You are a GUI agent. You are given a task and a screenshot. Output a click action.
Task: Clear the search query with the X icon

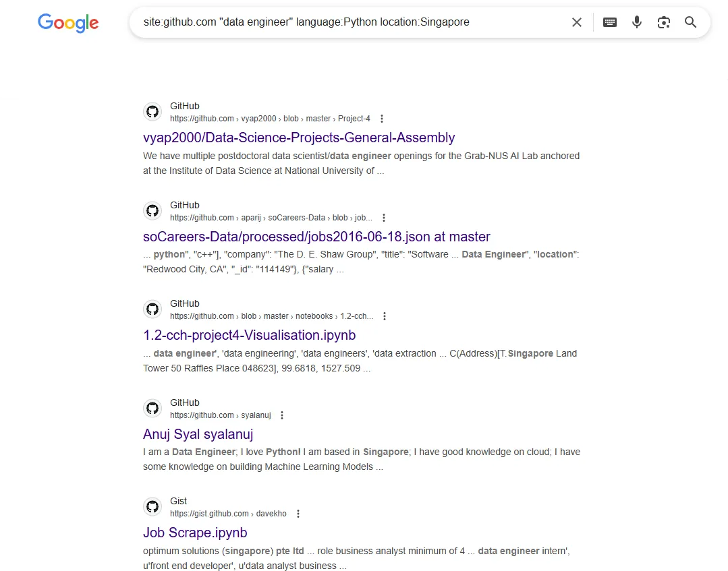click(x=577, y=22)
